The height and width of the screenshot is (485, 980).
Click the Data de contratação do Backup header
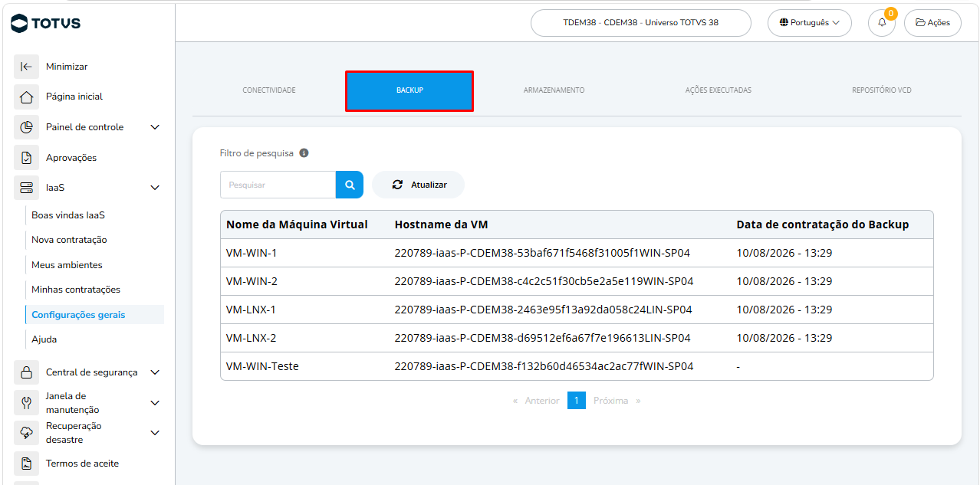pos(823,224)
